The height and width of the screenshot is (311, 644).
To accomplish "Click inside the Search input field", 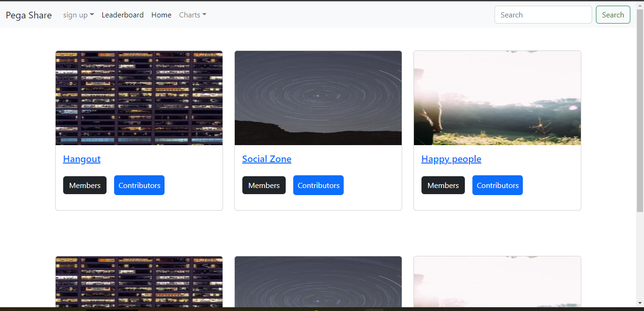I will tap(543, 15).
